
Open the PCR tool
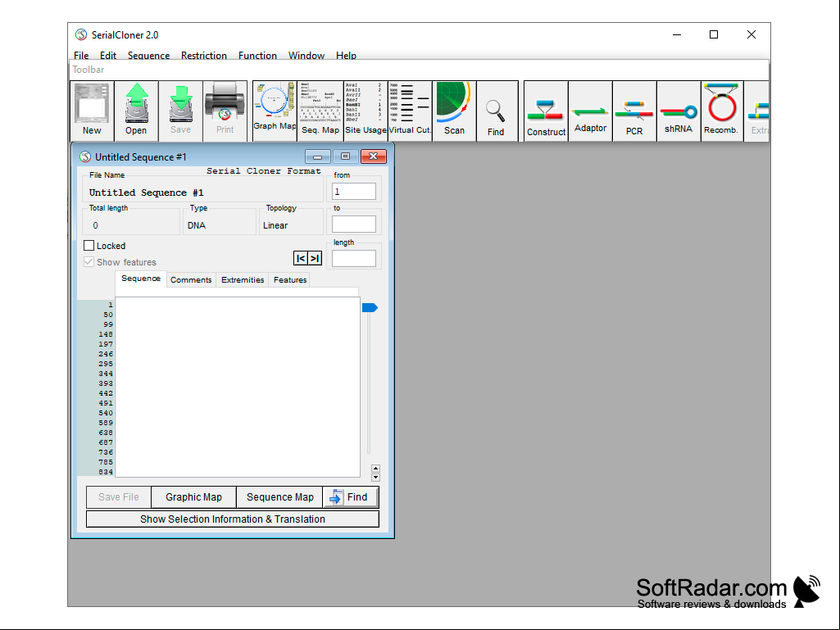coord(634,111)
